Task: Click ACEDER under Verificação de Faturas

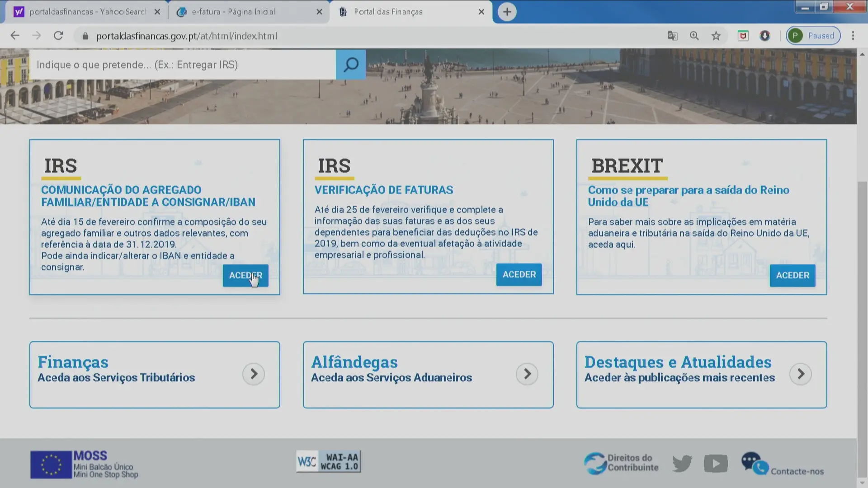Action: point(519,275)
